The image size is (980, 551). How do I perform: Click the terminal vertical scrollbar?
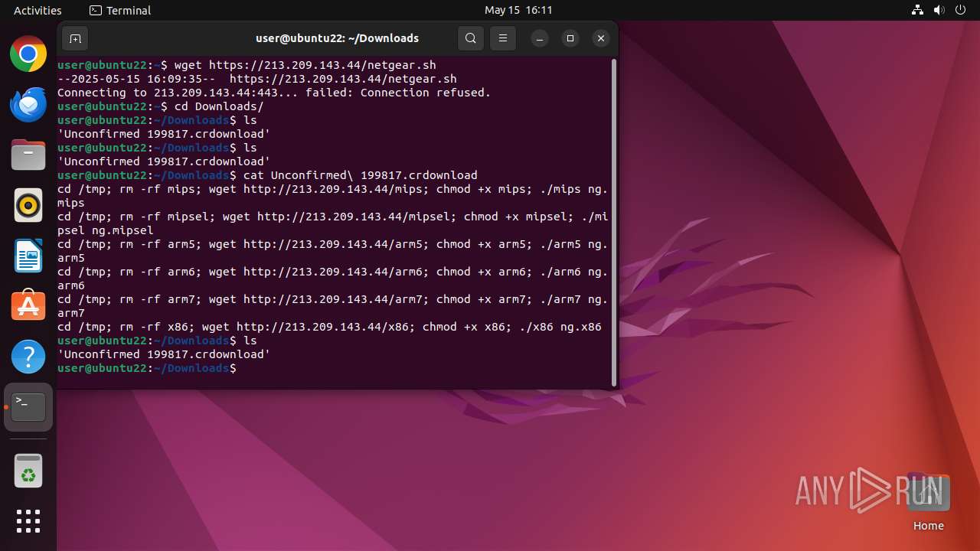(x=614, y=223)
